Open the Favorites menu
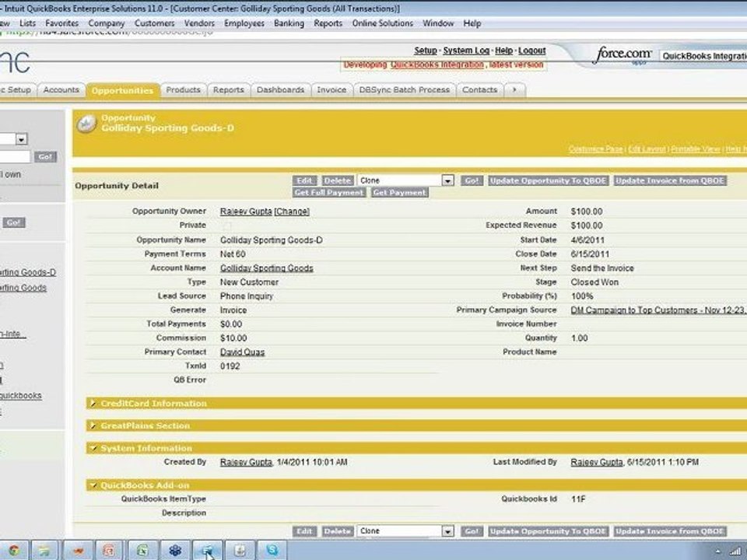The image size is (747, 560). [x=62, y=23]
